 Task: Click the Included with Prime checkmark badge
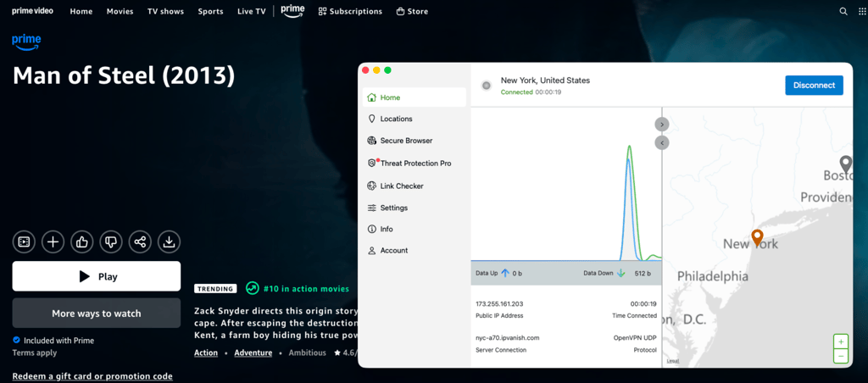pyautogui.click(x=16, y=340)
